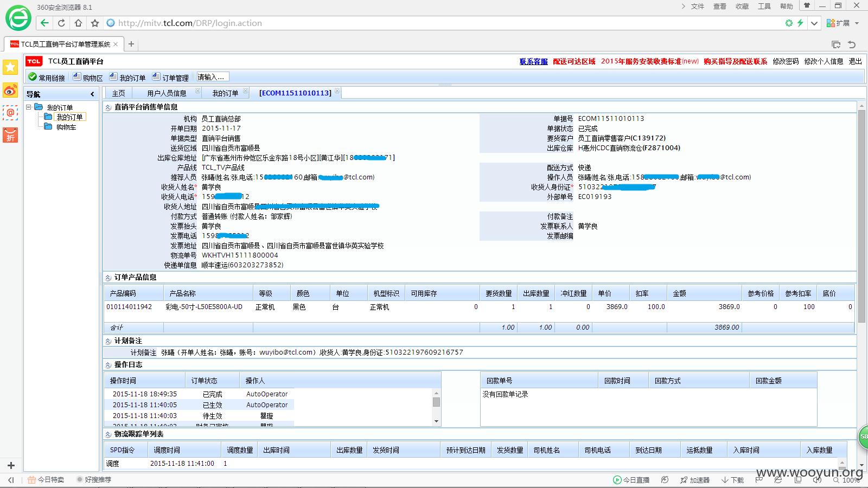Collapse the 订单产品信息 section
Viewport: 868px width, 488px height.
coord(108,278)
